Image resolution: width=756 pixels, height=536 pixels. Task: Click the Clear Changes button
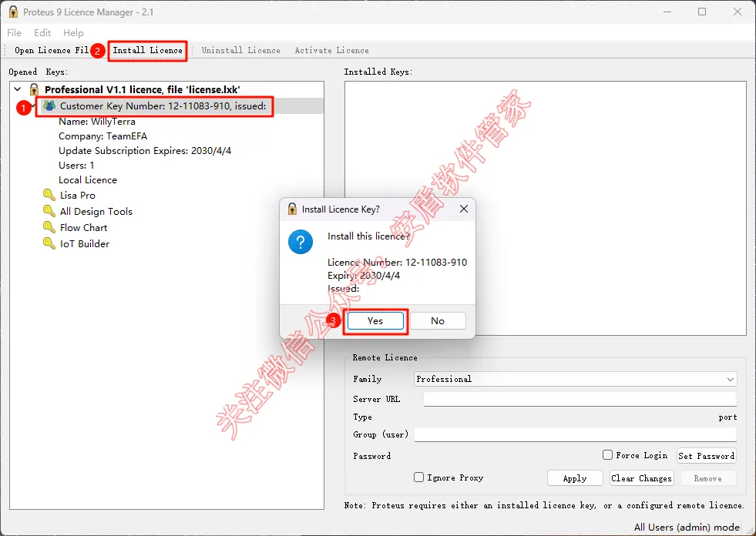(641, 478)
